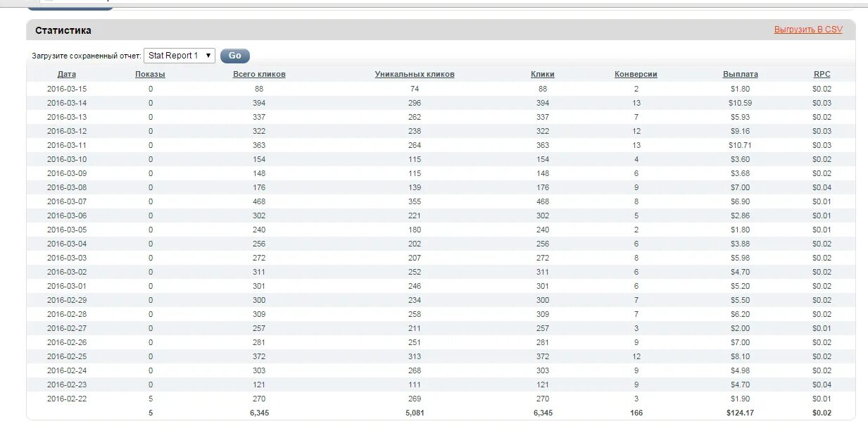Sort by the Дата column header
The height and width of the screenshot is (431, 868).
(67, 74)
